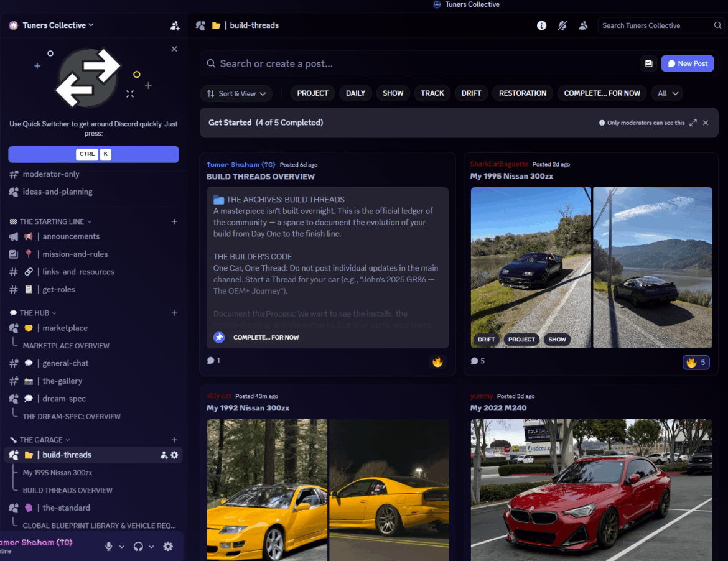This screenshot has width=728, height=561.
Task: Click the New Post button
Action: point(687,63)
